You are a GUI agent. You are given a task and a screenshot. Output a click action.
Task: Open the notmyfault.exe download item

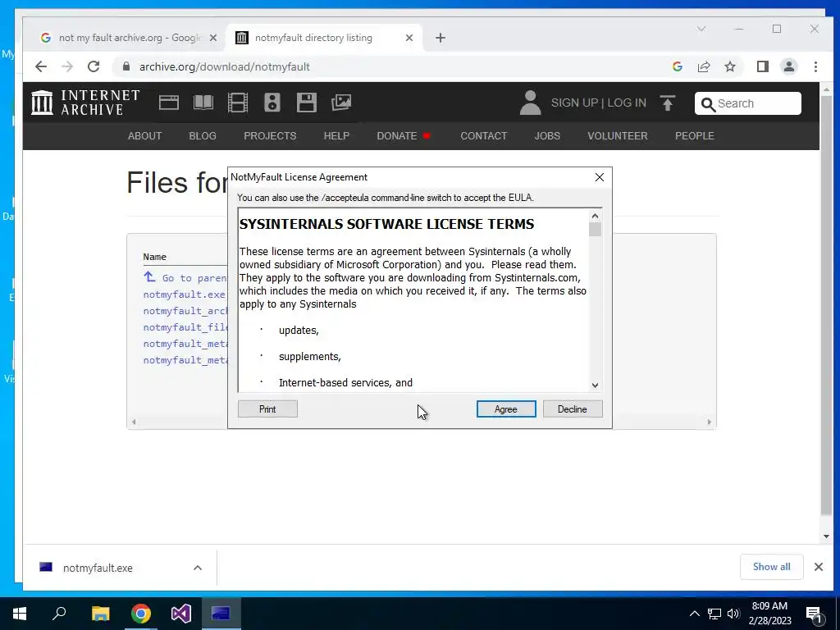(98, 568)
